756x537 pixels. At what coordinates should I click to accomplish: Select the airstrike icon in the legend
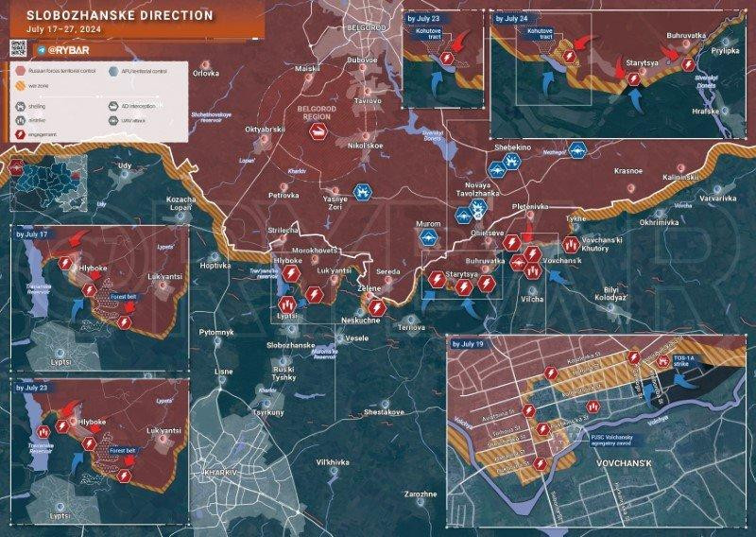point(20,121)
